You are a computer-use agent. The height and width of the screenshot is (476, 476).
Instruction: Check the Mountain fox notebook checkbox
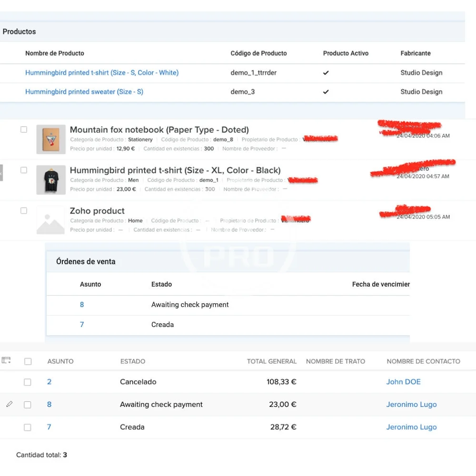(x=24, y=129)
